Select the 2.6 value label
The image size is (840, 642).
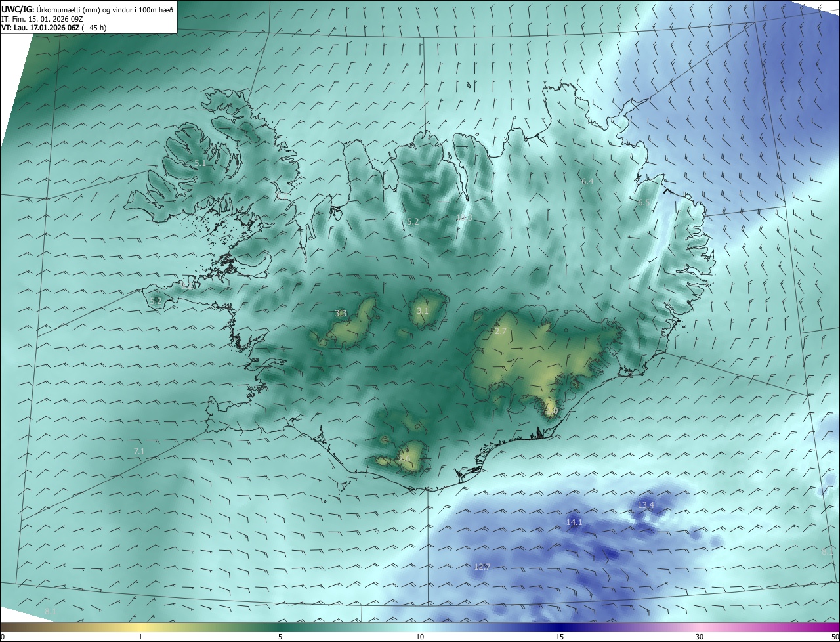404,459
